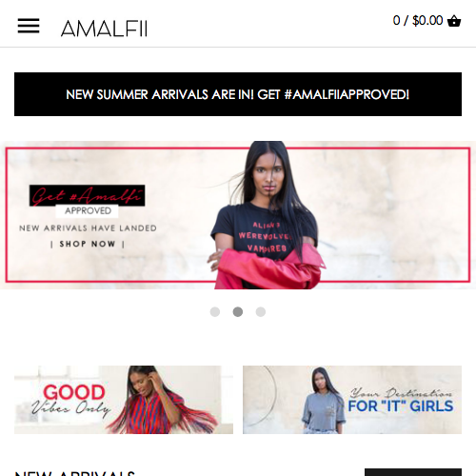The height and width of the screenshot is (476, 476).
Task: Click the New Arrivals section heading
Action: click(x=75, y=473)
